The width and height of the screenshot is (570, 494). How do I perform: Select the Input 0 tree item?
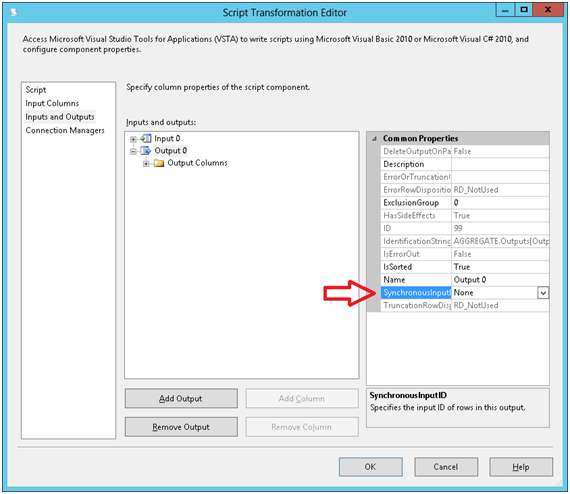pyautogui.click(x=167, y=138)
